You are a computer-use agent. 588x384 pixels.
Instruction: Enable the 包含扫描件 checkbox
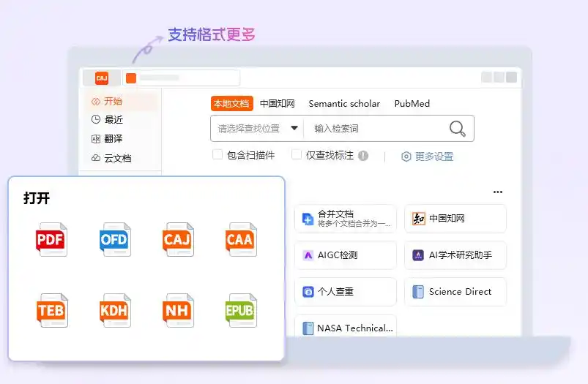(x=217, y=154)
